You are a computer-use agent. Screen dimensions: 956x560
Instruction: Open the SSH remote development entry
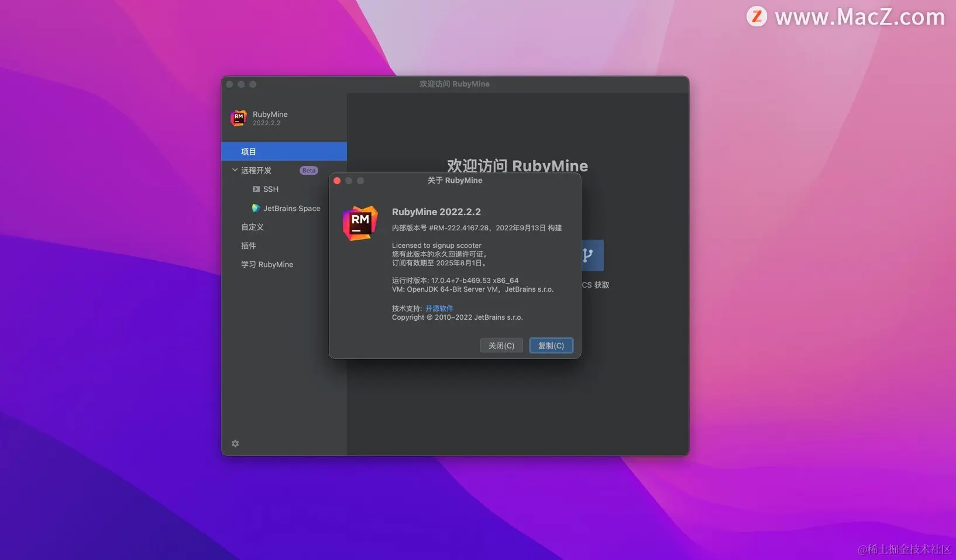270,189
